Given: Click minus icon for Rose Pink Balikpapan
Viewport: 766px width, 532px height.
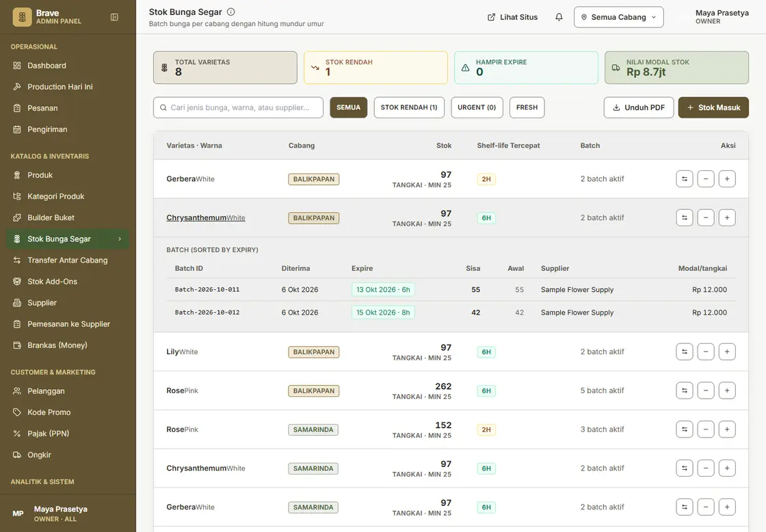Looking at the screenshot, I should click(x=706, y=390).
